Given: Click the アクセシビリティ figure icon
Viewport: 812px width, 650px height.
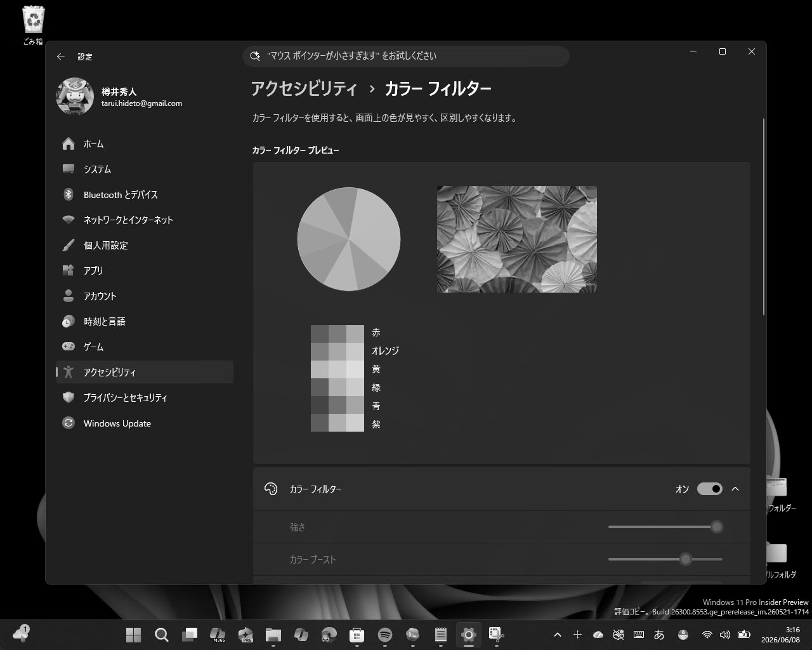Looking at the screenshot, I should tap(69, 372).
